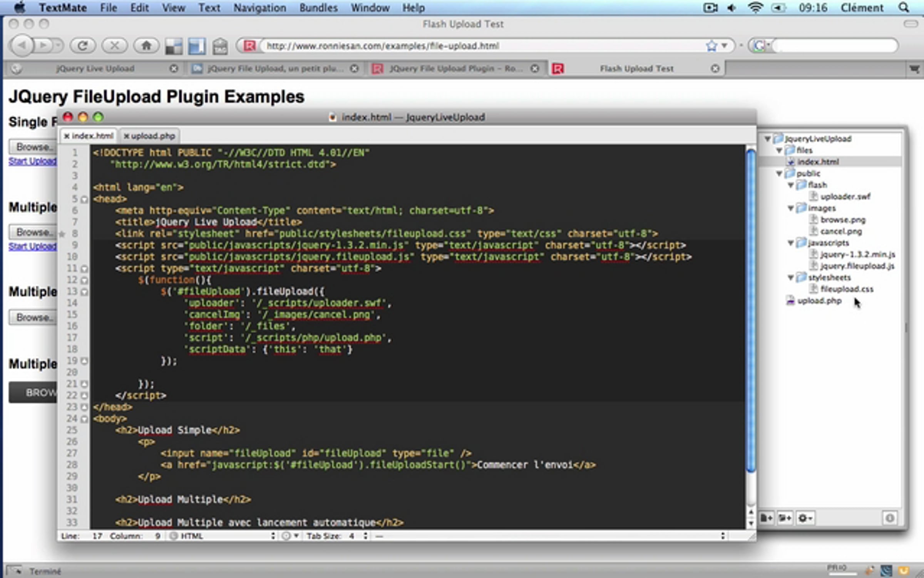Viewport: 924px width, 578px height.
Task: Close the index.html editor tab
Action: 67,136
